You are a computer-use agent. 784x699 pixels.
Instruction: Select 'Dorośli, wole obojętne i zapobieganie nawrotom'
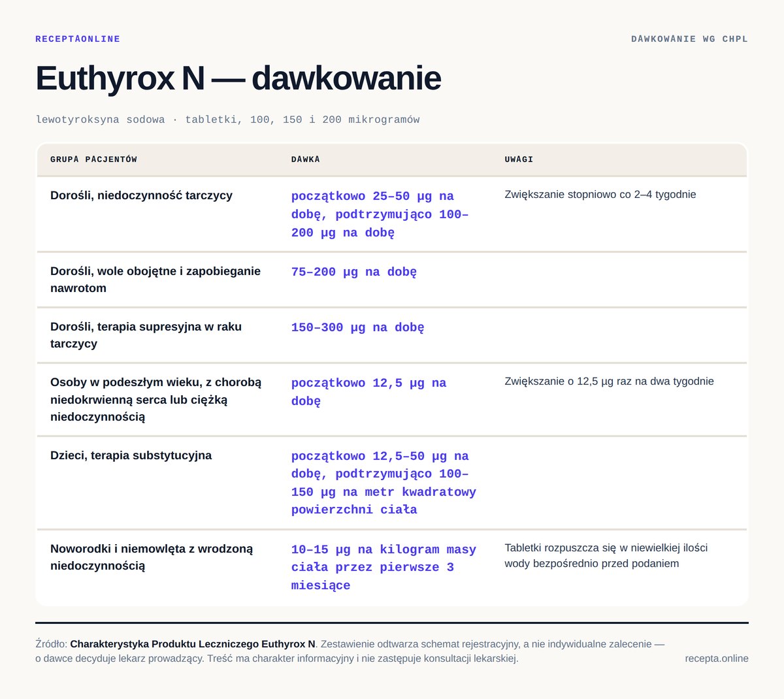coord(155,280)
